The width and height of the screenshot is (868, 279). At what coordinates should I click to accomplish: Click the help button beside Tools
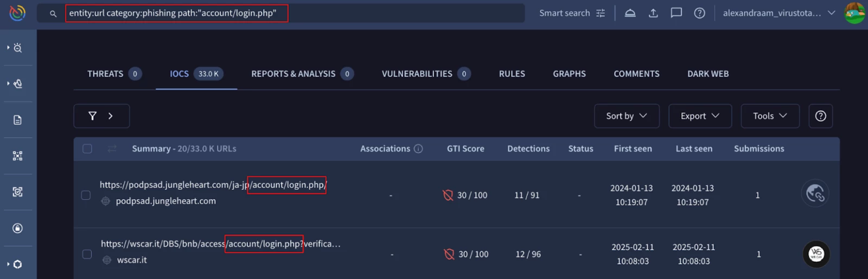(820, 116)
